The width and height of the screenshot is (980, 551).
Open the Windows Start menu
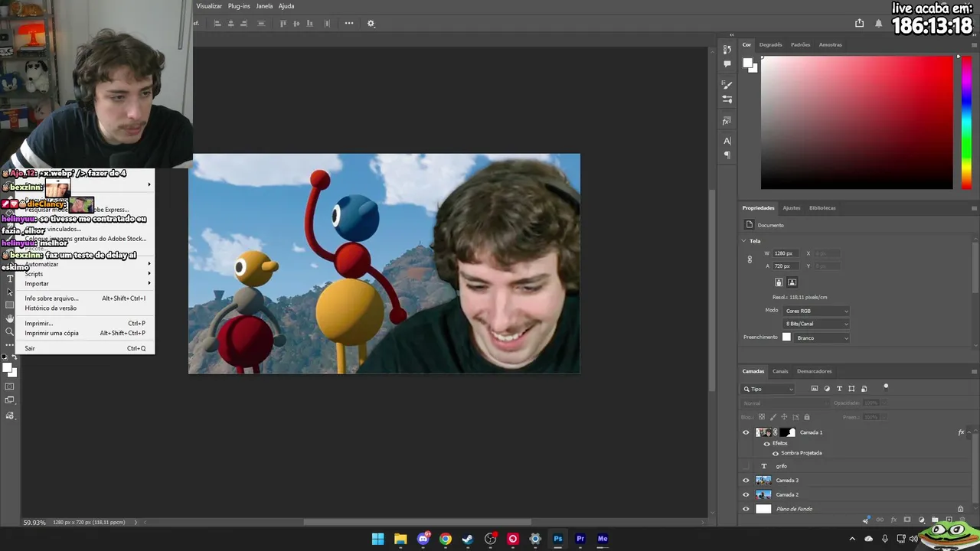(378, 539)
